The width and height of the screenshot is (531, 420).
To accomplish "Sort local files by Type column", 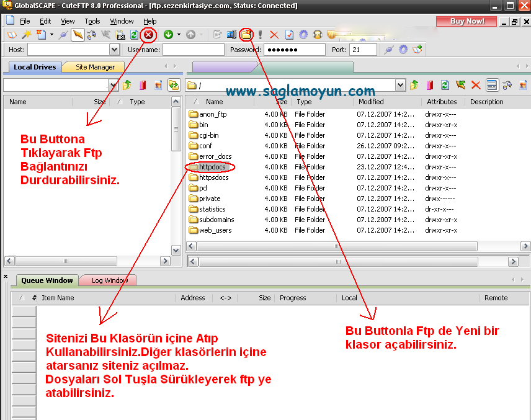I will pos(137,102).
